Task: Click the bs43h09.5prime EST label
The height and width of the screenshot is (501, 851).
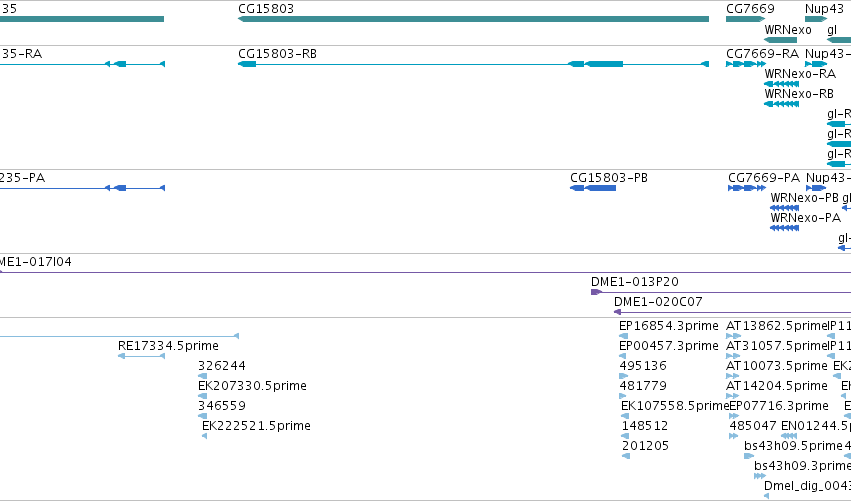Action: [x=793, y=446]
